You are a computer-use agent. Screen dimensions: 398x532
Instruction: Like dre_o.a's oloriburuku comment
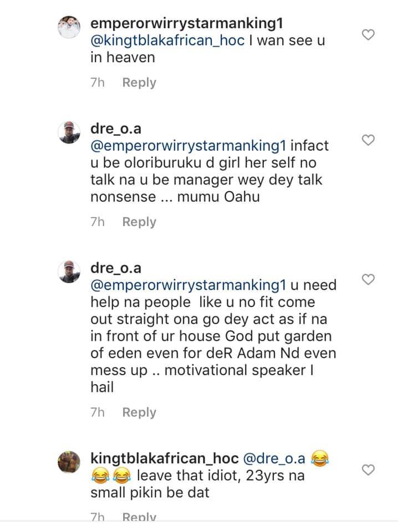point(368,140)
